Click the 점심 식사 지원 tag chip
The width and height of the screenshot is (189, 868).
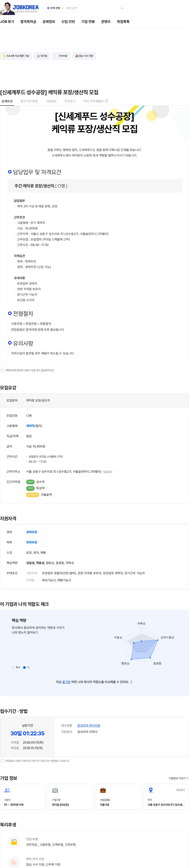coord(84,56)
